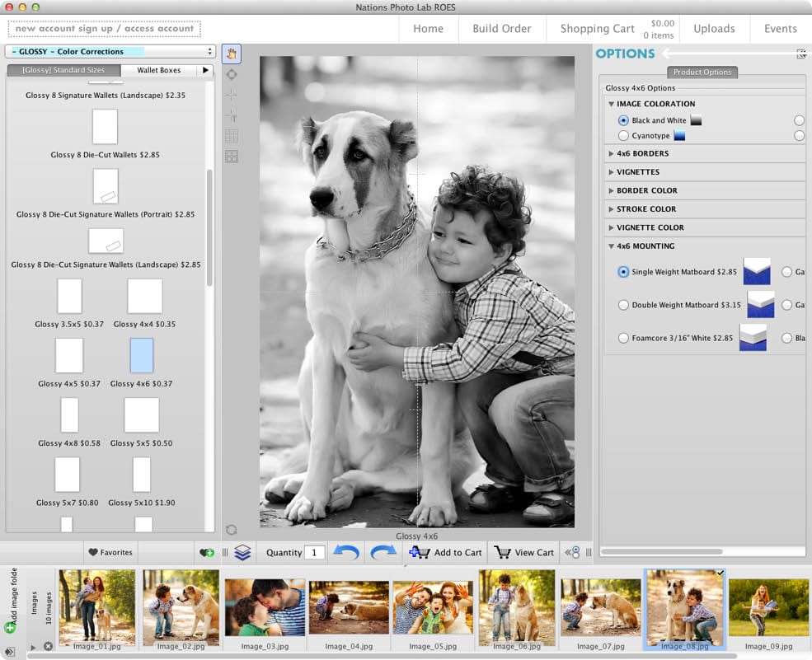Click the Add to Cart button
This screenshot has width=812, height=660.
446,552
